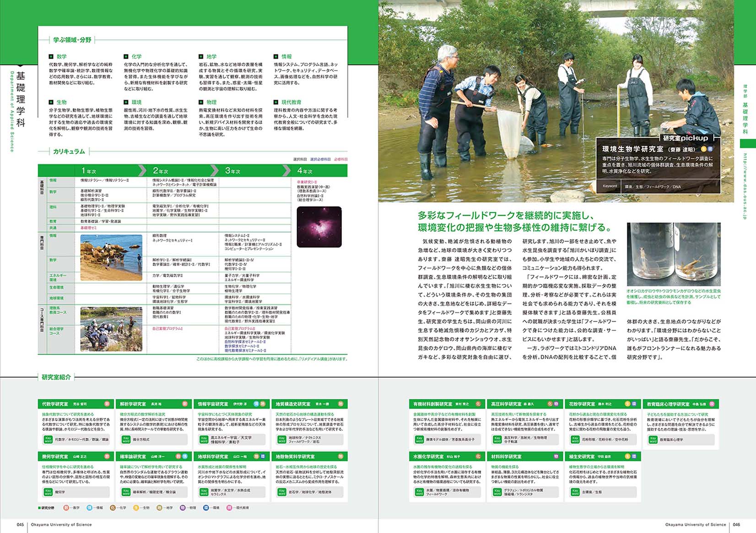Click the 基礎理学ゼミ entry in 共通 row
The height and width of the screenshot is (533, 756).
point(89,228)
